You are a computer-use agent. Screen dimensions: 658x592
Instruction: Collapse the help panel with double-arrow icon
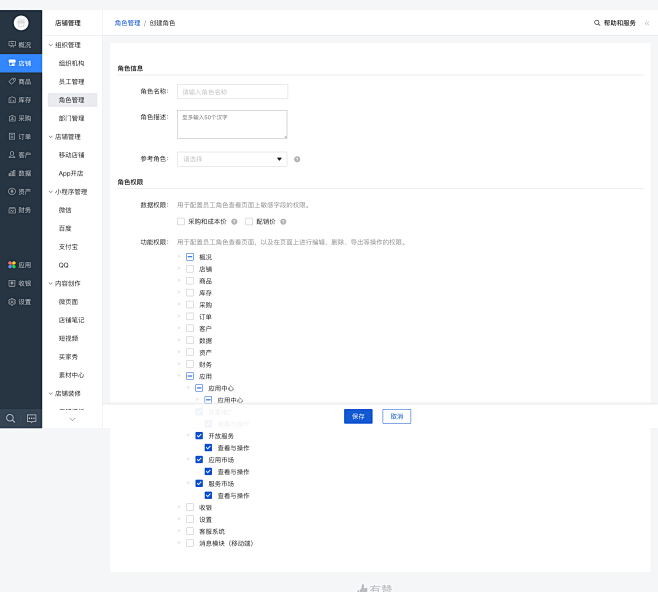[647, 23]
